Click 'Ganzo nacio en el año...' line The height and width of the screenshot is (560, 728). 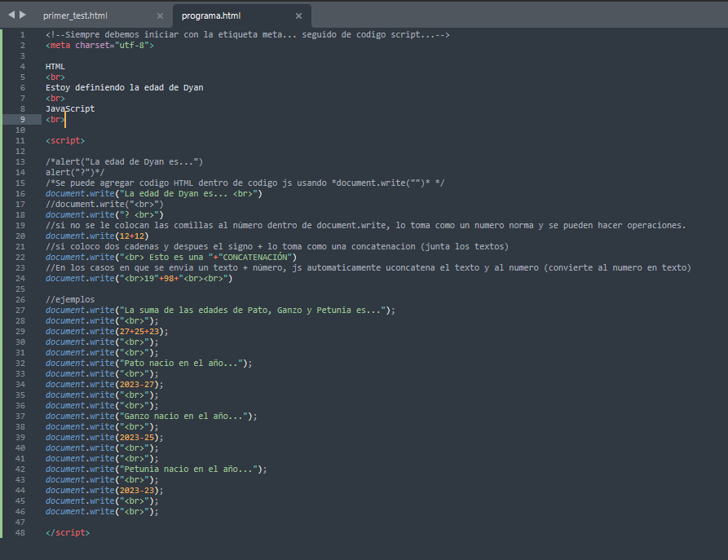click(152, 416)
